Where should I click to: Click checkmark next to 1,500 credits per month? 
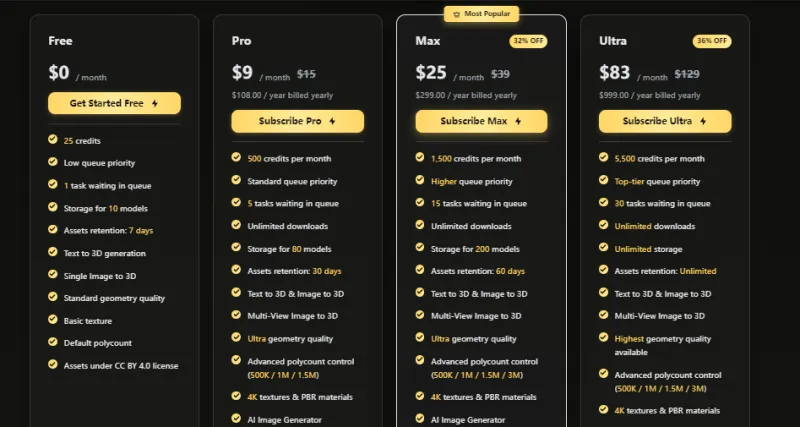pos(420,157)
